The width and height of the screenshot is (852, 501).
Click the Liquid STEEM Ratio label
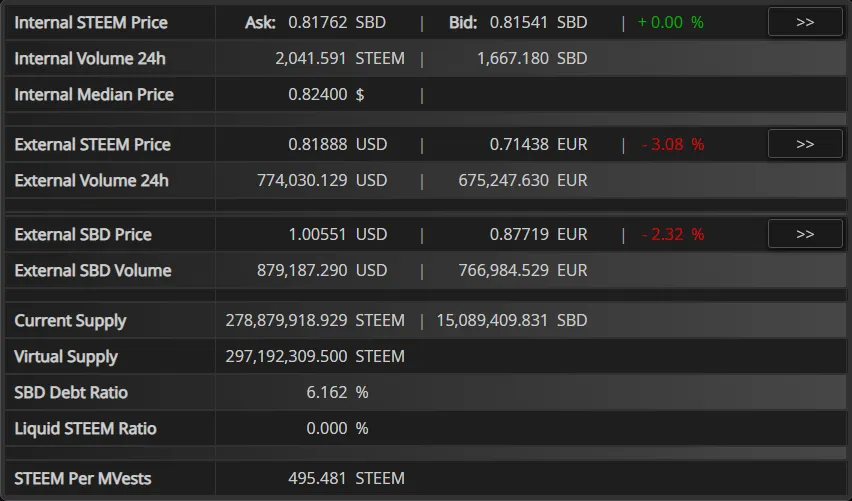(85, 428)
